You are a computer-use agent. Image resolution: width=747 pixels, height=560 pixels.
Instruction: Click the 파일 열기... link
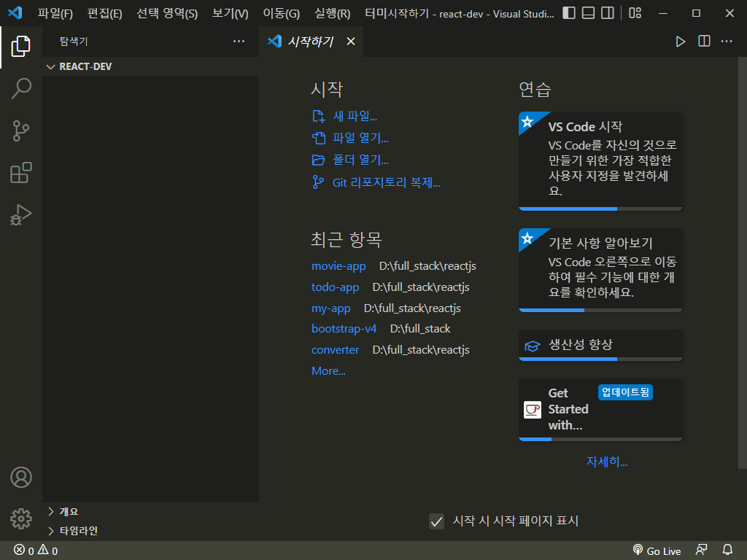click(350, 138)
